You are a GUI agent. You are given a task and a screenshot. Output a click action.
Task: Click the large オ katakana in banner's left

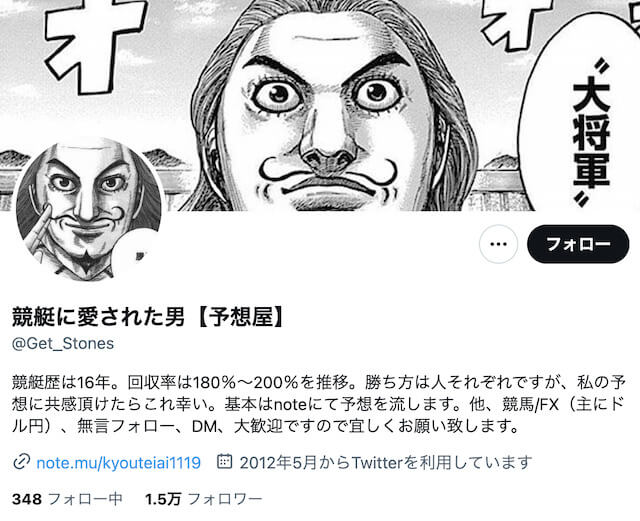(x=96, y=43)
